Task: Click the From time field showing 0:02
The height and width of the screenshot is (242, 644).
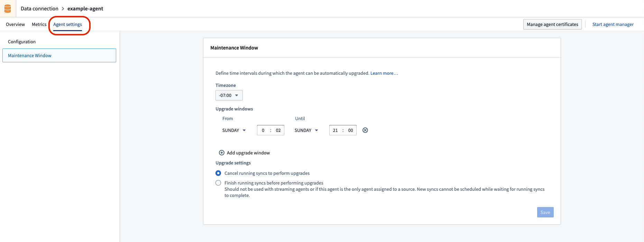Action: click(270, 130)
